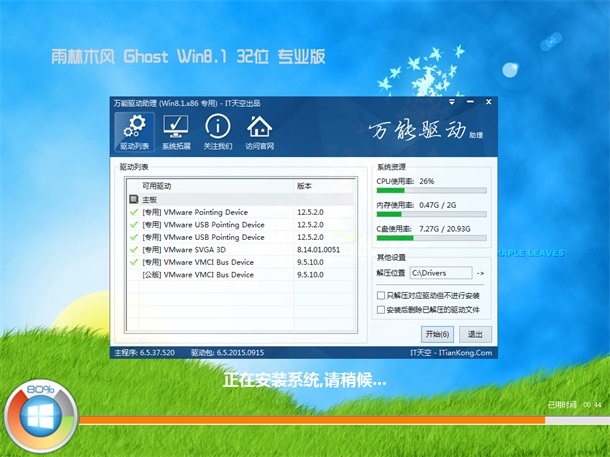Uncheck the VMware SVGA 3D driver
This screenshot has width=610, height=457.
[x=134, y=249]
